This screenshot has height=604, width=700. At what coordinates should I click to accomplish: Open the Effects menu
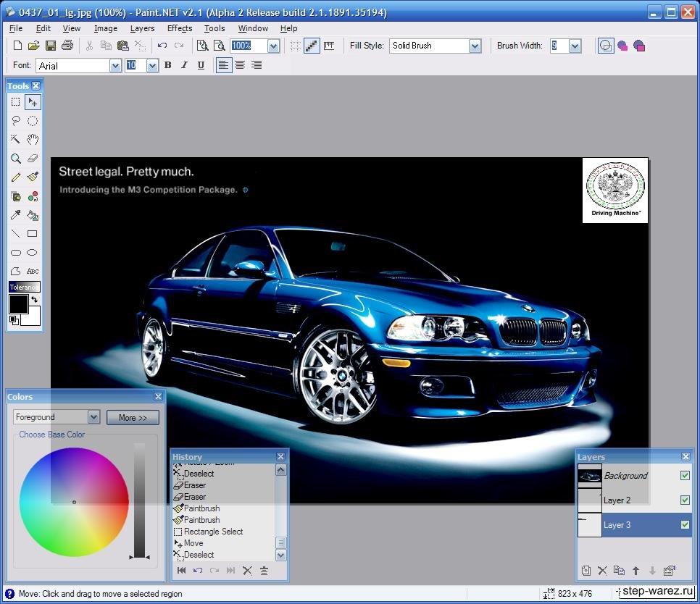pyautogui.click(x=179, y=28)
